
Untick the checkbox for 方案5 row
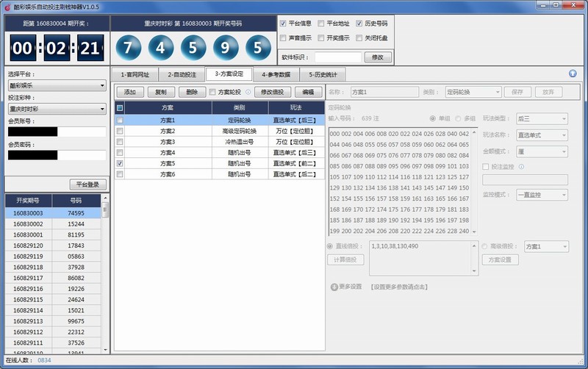coord(120,163)
